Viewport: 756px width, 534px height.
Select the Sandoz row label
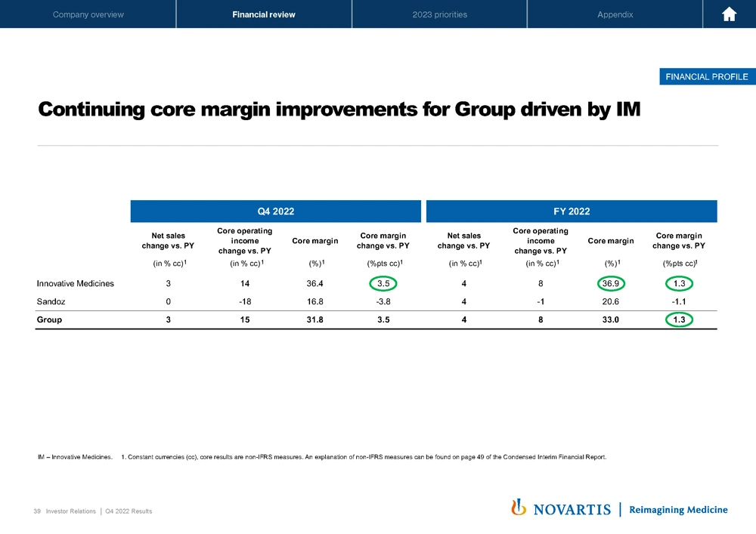click(52, 301)
